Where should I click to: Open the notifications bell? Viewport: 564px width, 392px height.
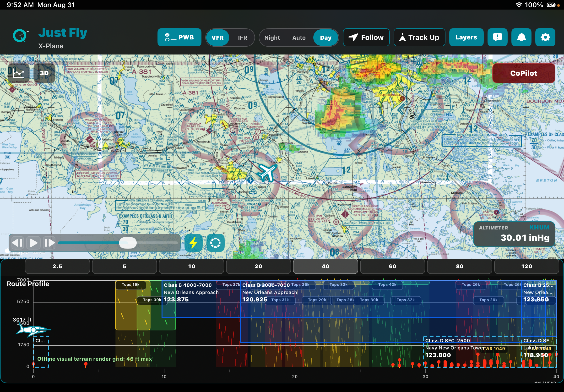coord(521,37)
